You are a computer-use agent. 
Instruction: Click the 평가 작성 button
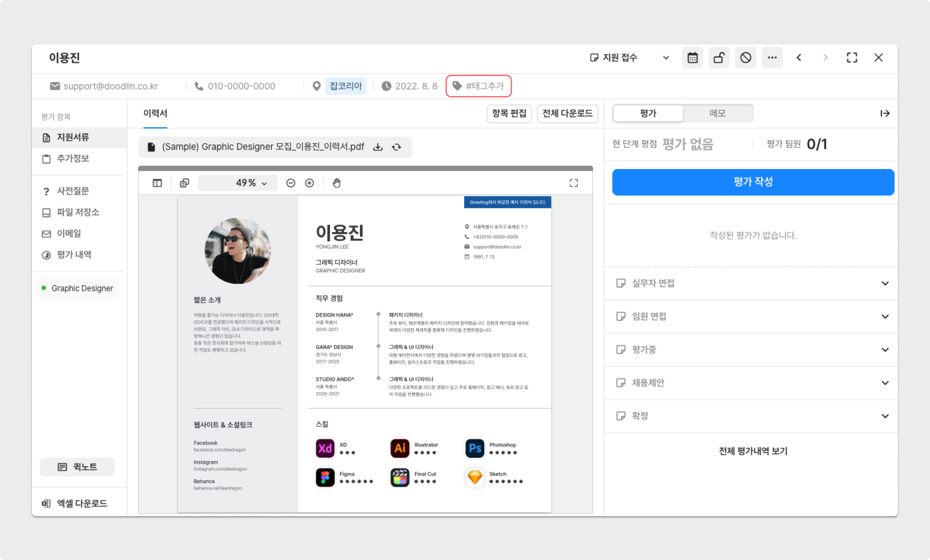[753, 182]
